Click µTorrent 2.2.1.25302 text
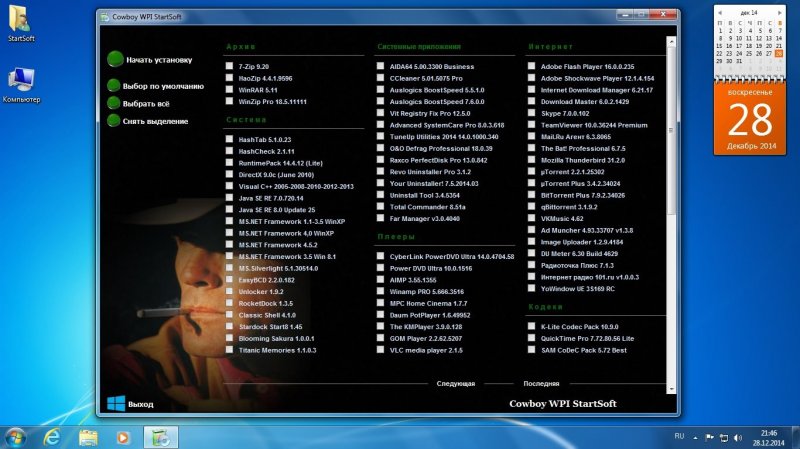800x449 pixels. tap(572, 172)
